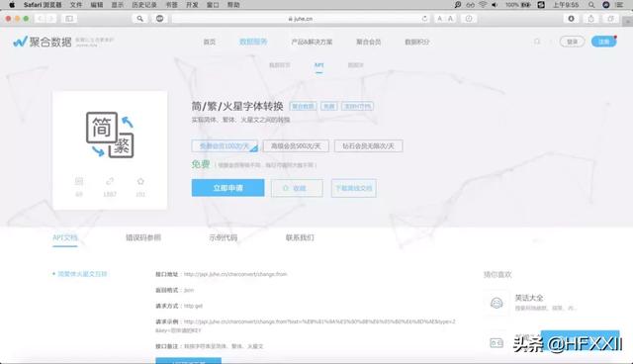633x364 pixels.
Task: Select the 钻石会员无限次/天 plan option
Action: (x=368, y=146)
